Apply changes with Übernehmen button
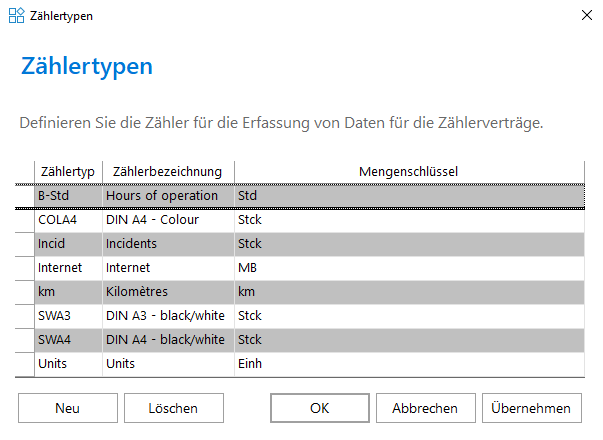The height and width of the screenshot is (440, 603). point(531,408)
